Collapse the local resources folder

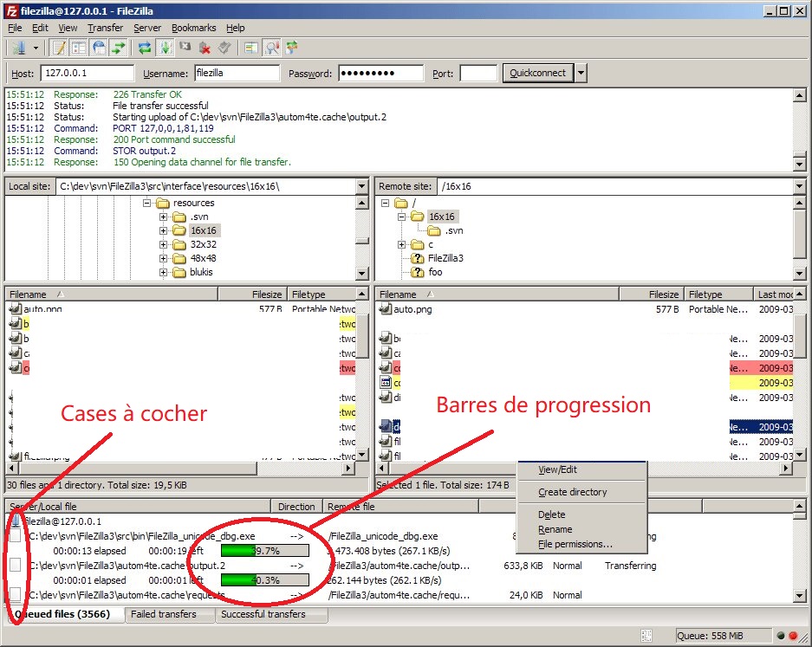tap(147, 203)
